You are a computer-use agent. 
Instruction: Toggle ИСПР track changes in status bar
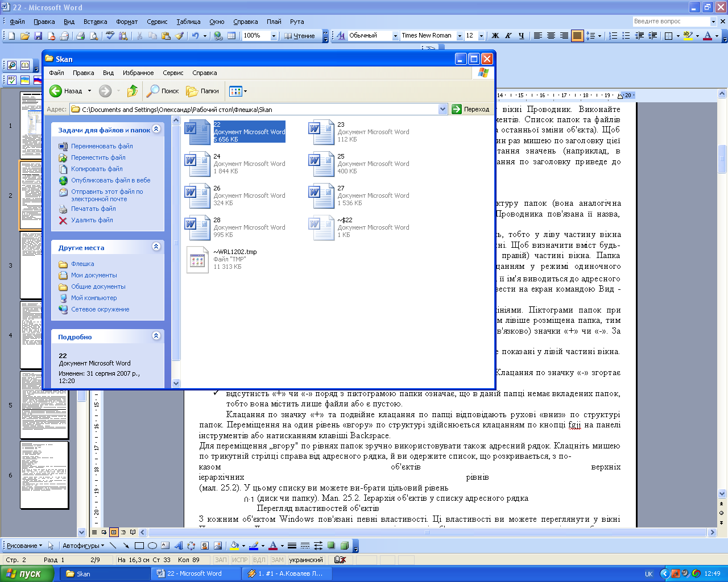[240, 560]
